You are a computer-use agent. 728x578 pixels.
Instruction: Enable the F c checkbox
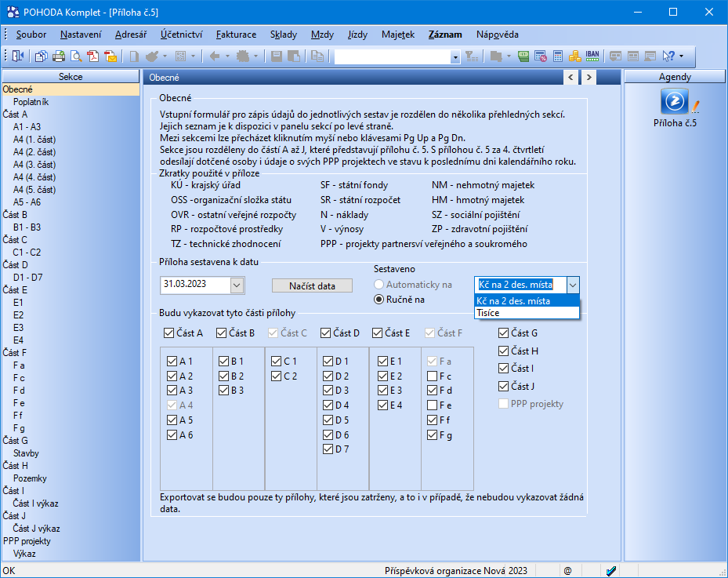(x=433, y=376)
